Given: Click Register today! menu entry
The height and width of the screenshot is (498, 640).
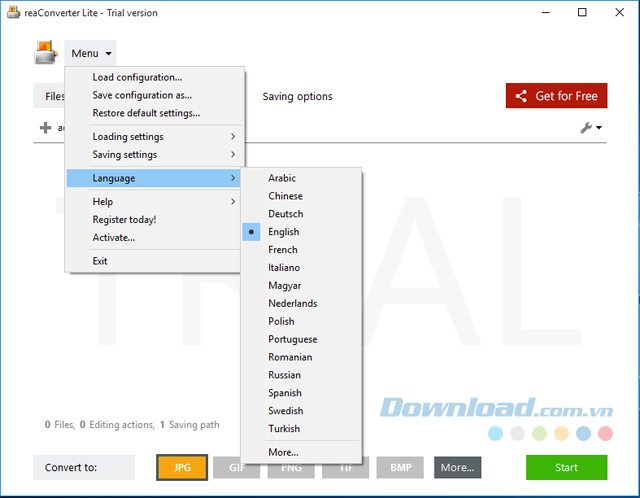Looking at the screenshot, I should click(x=124, y=220).
